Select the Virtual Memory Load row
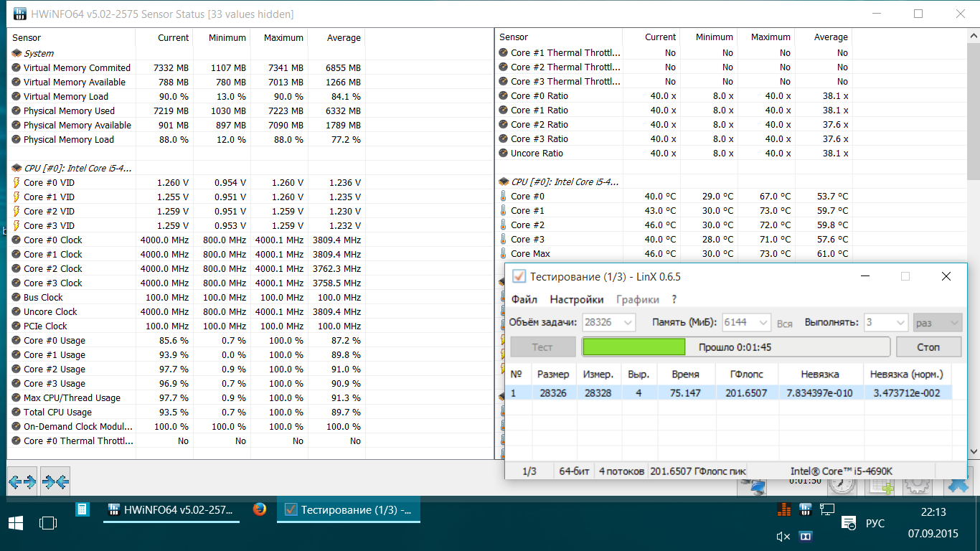The image size is (980, 551). [x=187, y=96]
